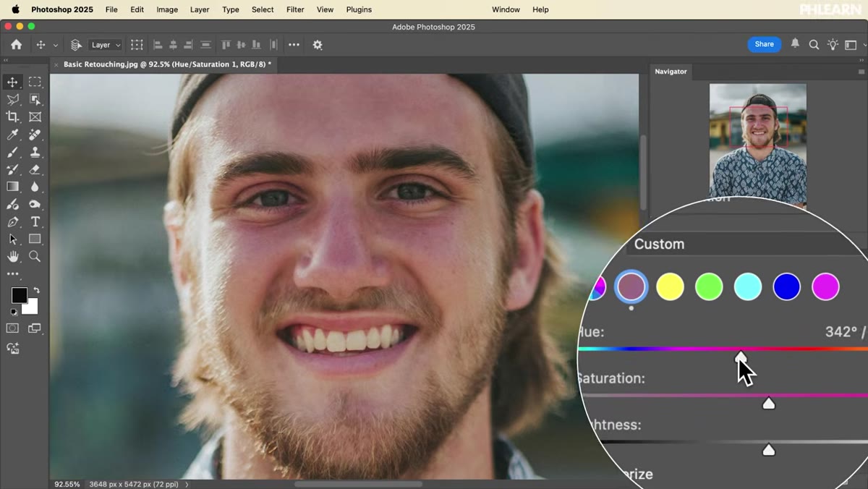Open the Auto-Select Layer dropdown
The height and width of the screenshot is (489, 868).
106,45
